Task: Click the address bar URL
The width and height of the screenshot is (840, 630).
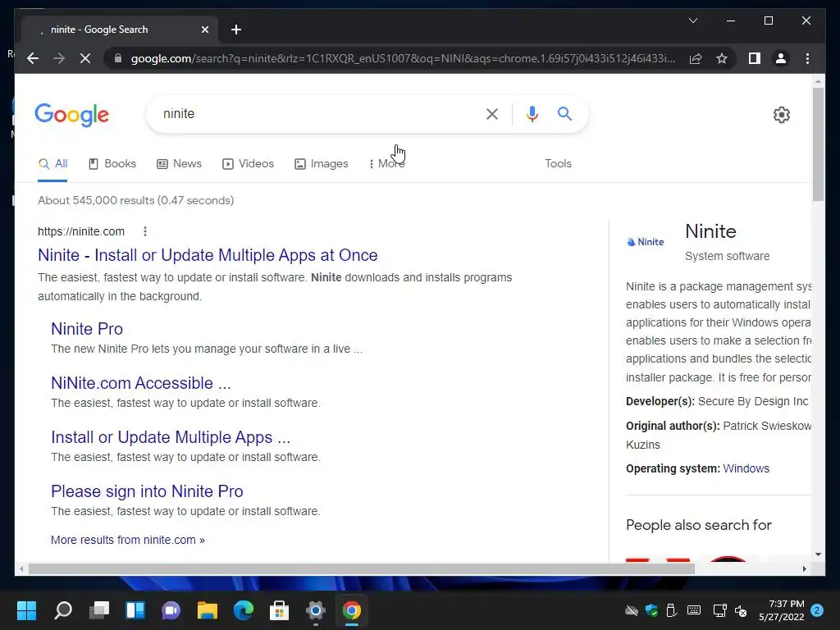Action: (x=403, y=58)
